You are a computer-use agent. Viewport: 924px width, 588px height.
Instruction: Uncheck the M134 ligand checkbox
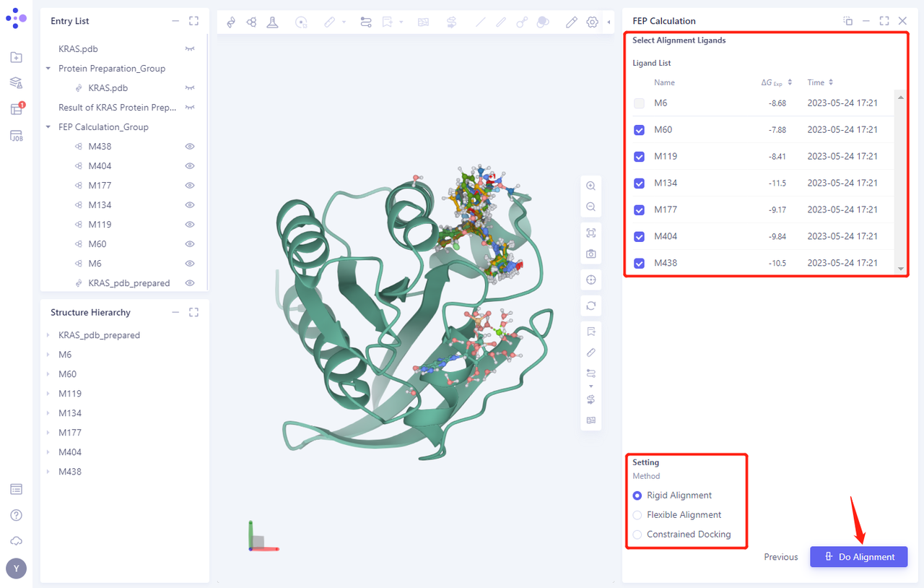coord(639,183)
